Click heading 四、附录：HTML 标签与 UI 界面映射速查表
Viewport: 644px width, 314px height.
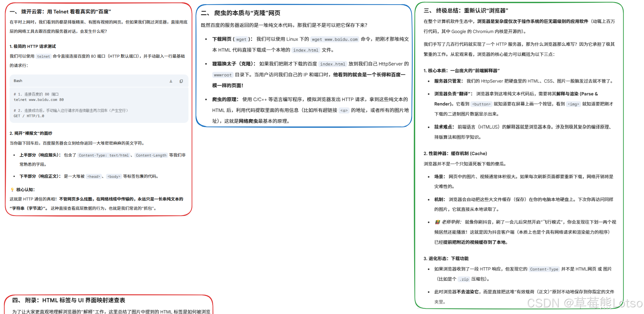(69, 300)
